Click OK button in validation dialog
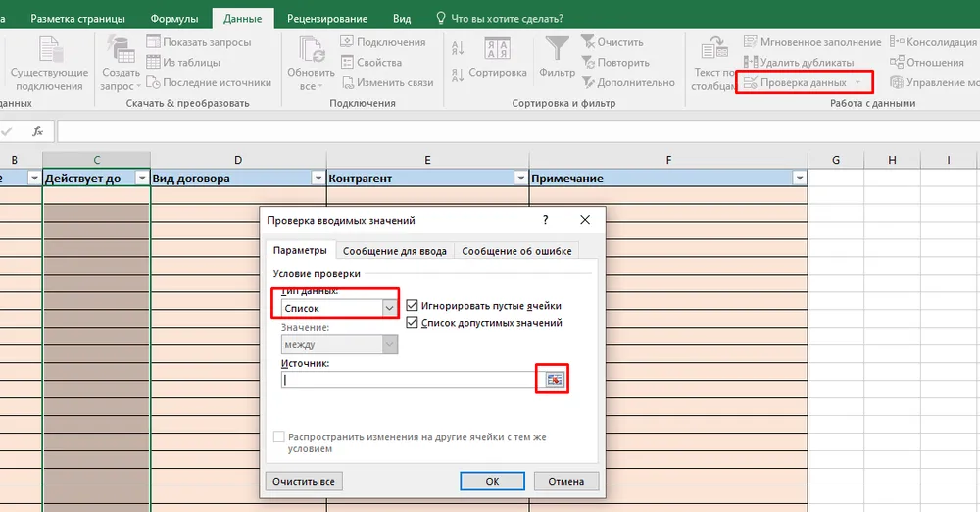 [x=493, y=481]
